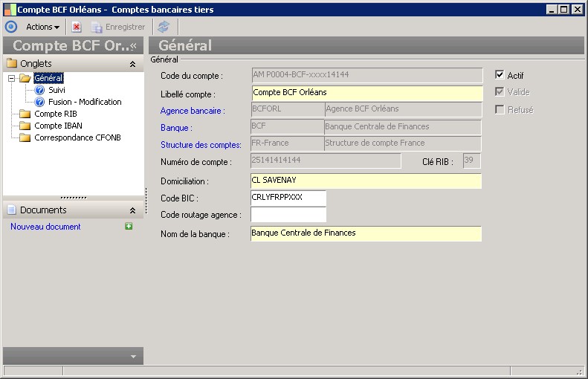Collapse the Documents panel section
This screenshot has height=379, width=588.
132,210
